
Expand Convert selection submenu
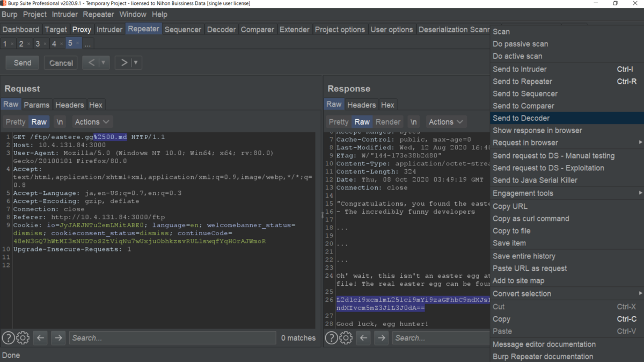point(567,294)
